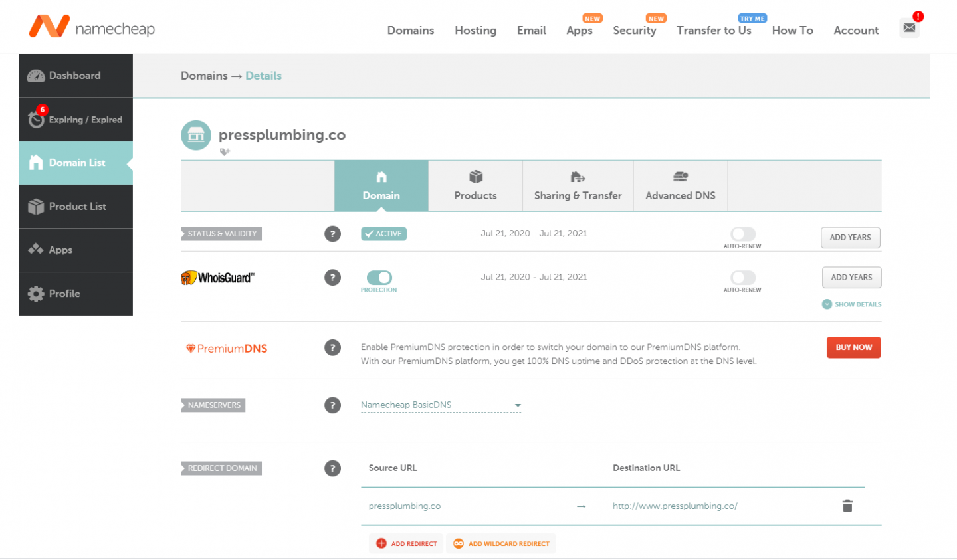
Task: Click the redirect arrow between the source and destination URLs
Action: pos(582,506)
